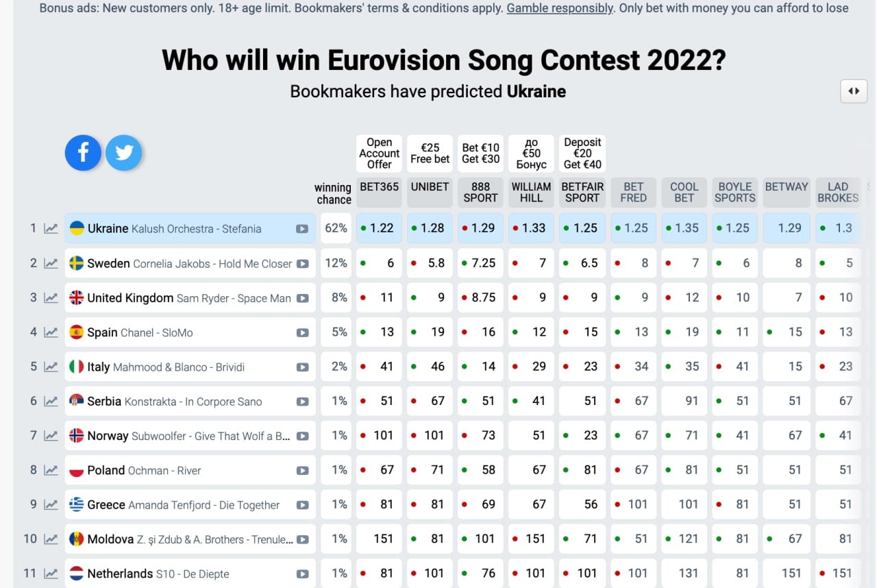The image size is (877, 588).
Task: Open the "Bet €10 Get €30" 888 Sport offer
Action: [480, 153]
